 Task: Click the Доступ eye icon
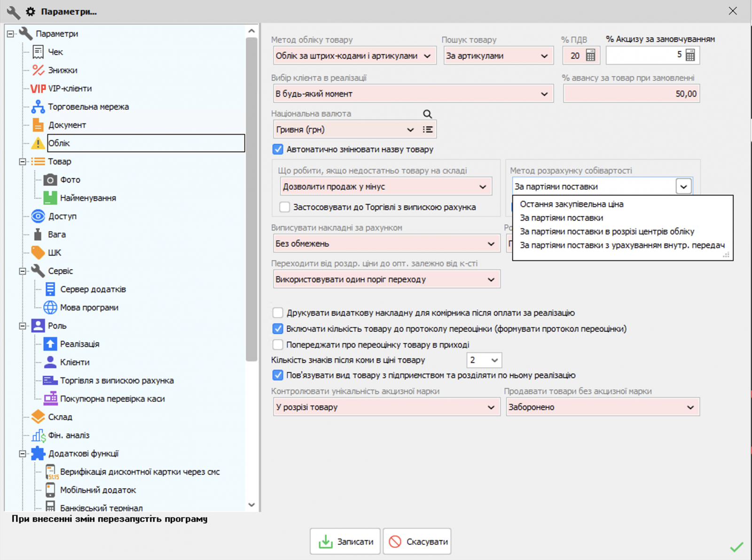coord(38,216)
